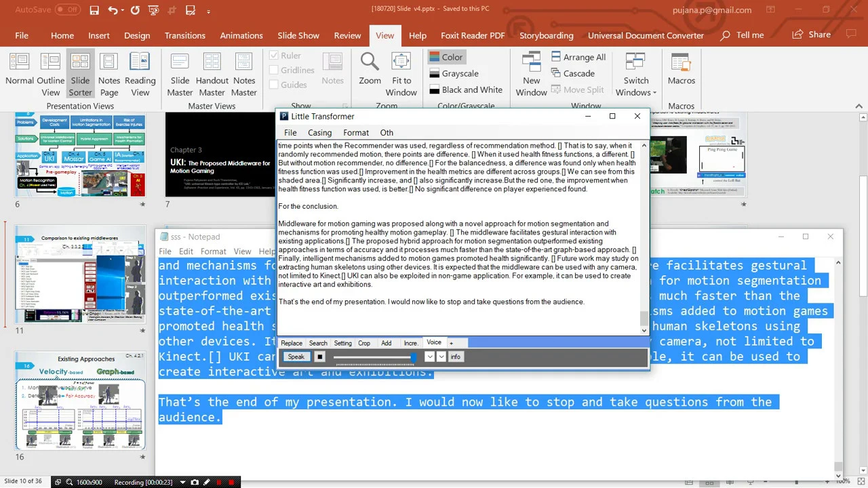Screen dimensions: 868x488
Task: Enable the Gridlines checkbox
Action: coord(274,70)
